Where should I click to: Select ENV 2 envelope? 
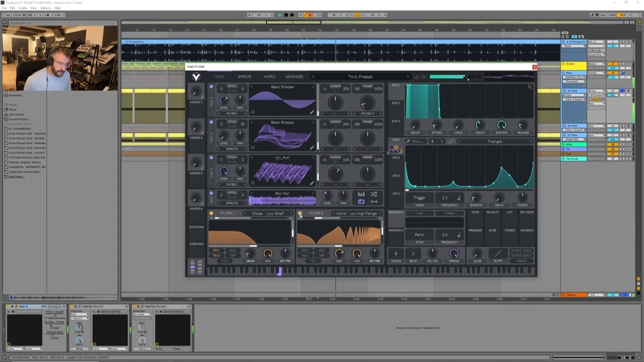[396, 103]
